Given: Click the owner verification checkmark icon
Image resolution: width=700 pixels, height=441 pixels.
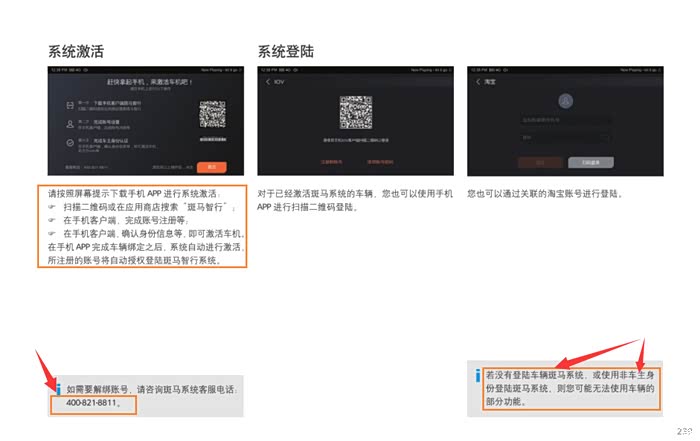Looking at the screenshot, I should 70,143.
